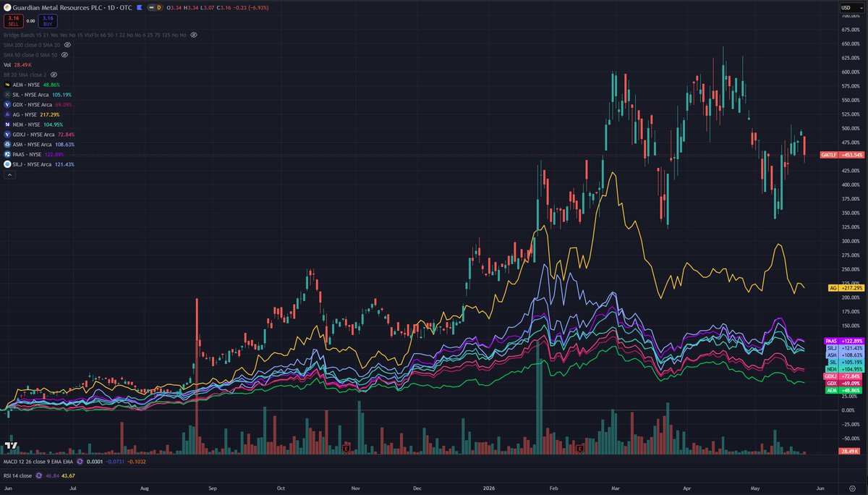Select the SILJ · NYSE Arca legend text
This screenshot has width=868, height=495.
click(33, 164)
